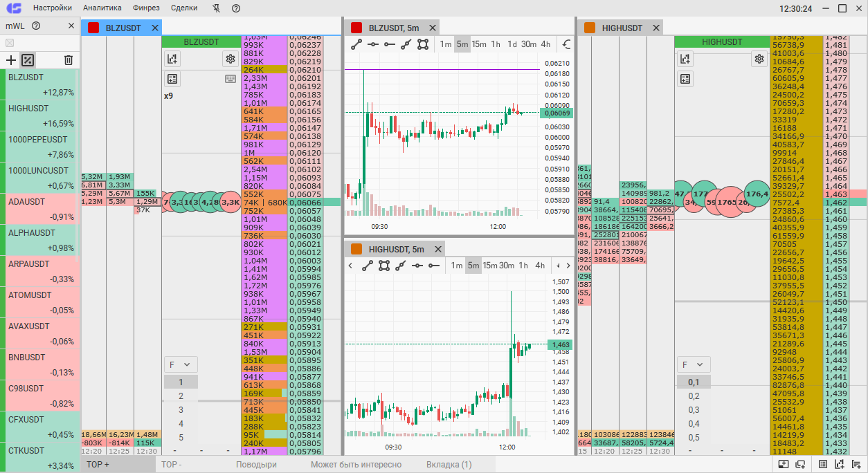Delete watchlist item with trash icon
868x473 pixels.
69,60
